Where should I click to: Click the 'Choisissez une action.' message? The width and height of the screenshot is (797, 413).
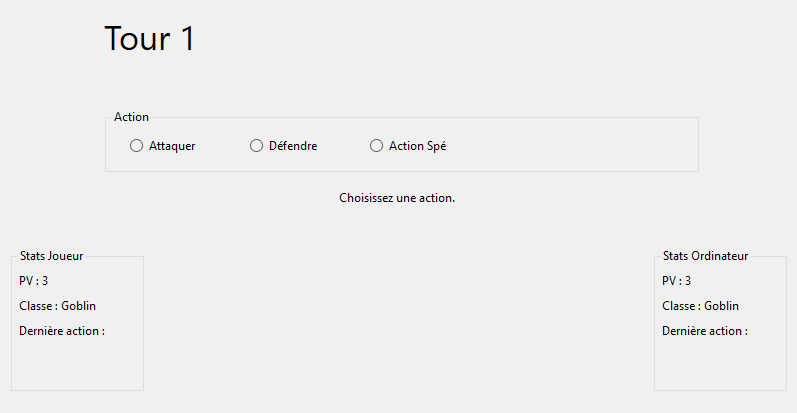click(397, 198)
